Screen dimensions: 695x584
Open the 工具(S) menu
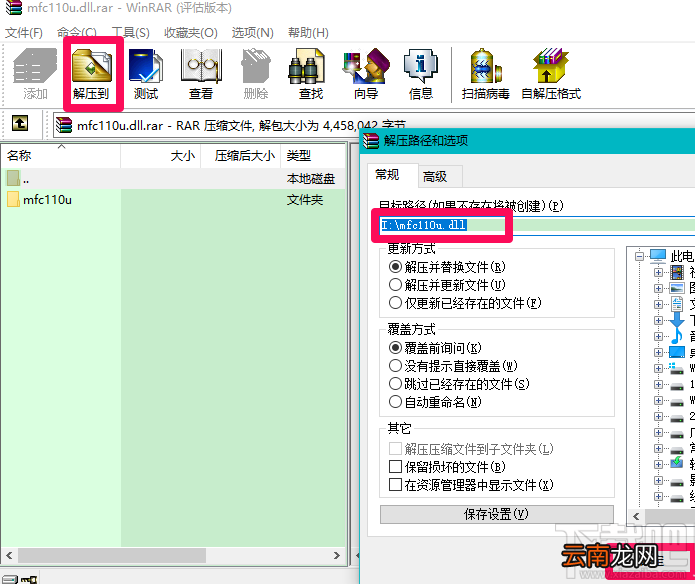tap(130, 33)
